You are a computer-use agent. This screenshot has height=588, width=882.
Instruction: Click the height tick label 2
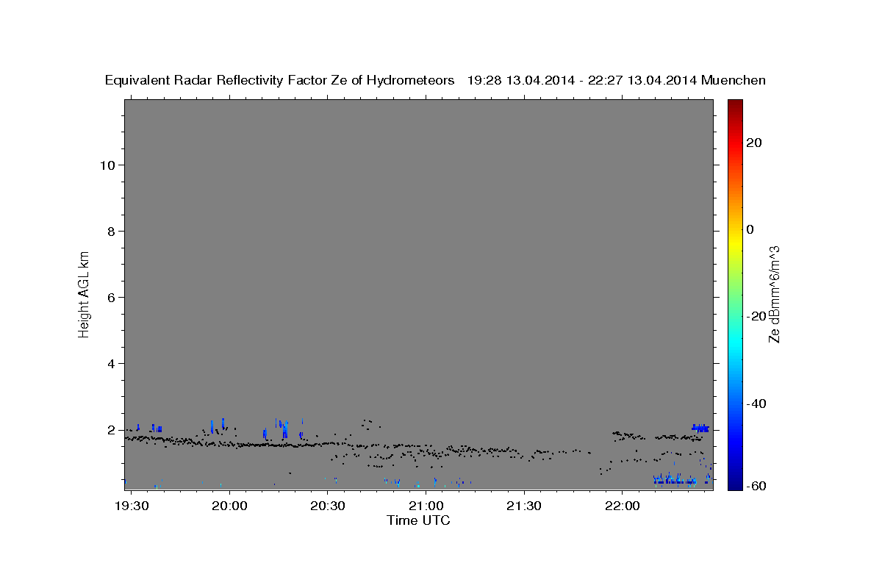coord(112,430)
